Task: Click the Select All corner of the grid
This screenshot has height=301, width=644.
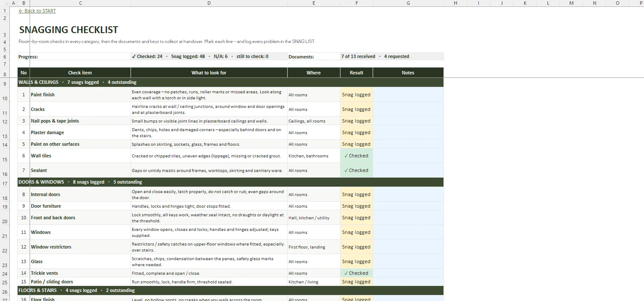Action: point(5,3)
